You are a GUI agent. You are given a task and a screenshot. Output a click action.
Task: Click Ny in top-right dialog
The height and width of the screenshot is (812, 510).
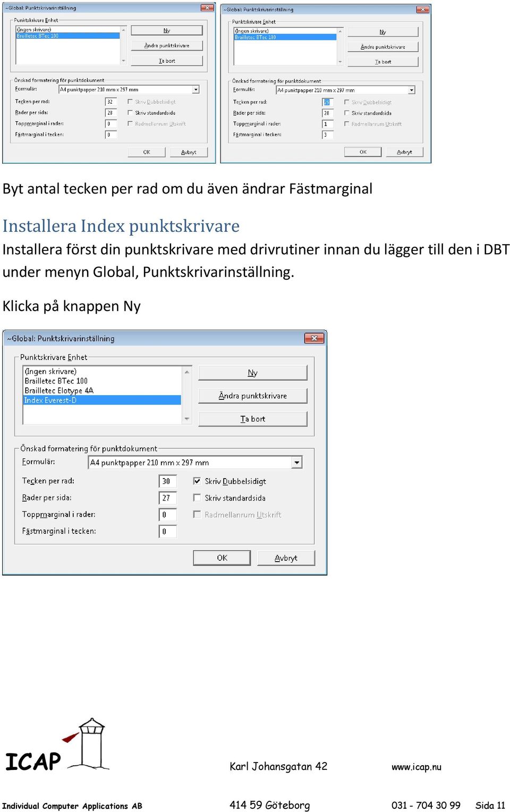[383, 32]
